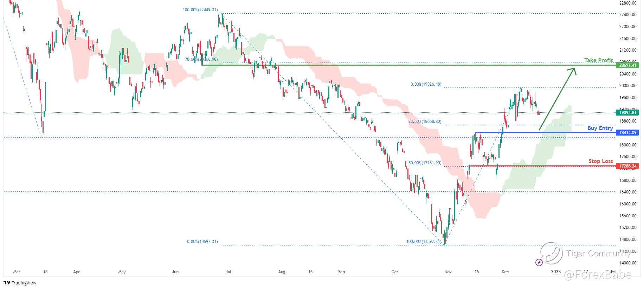644x289 pixels.
Task: Click the 2023 marker on the time axis
Action: point(556,272)
